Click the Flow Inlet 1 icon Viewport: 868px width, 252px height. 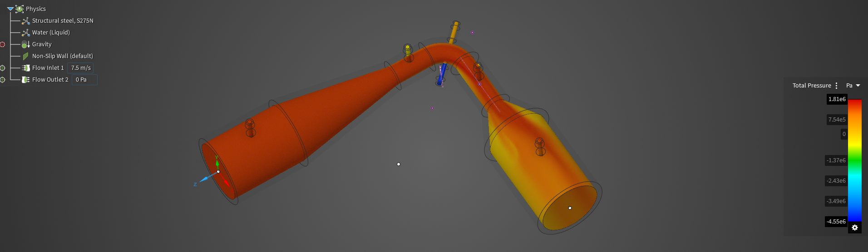(26, 68)
